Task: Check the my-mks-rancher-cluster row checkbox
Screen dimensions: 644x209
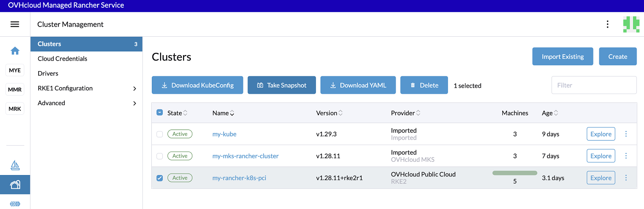Action: 160,156
